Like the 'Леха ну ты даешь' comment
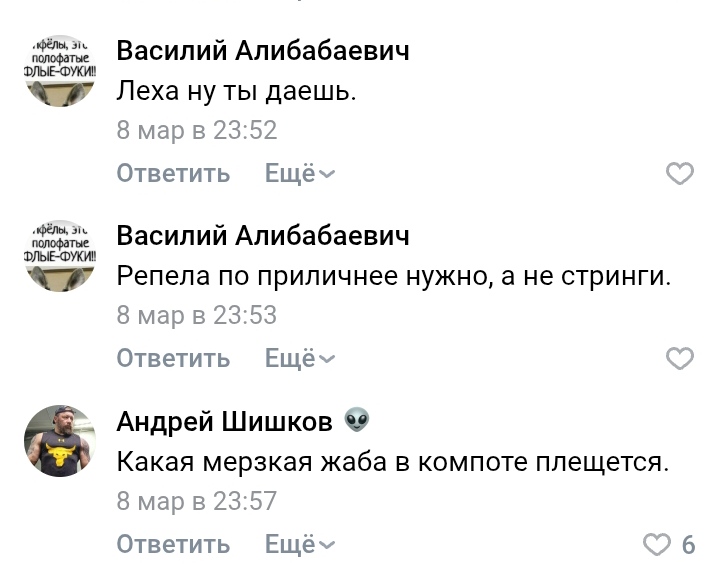Viewport: 720px width, 574px height. [x=679, y=174]
